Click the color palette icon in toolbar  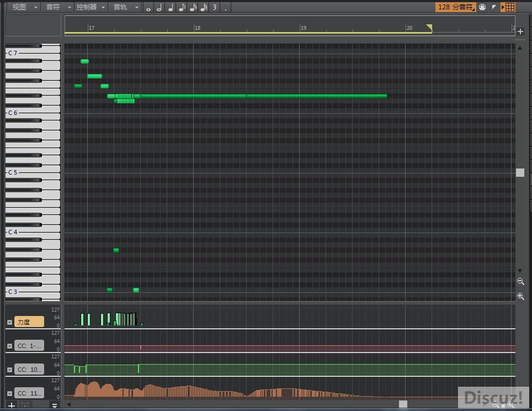coord(482,7)
